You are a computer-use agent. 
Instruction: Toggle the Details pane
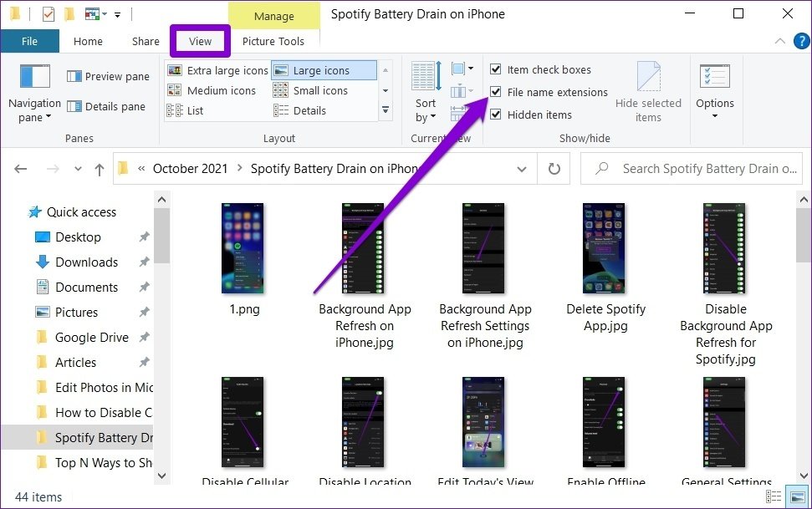click(106, 107)
